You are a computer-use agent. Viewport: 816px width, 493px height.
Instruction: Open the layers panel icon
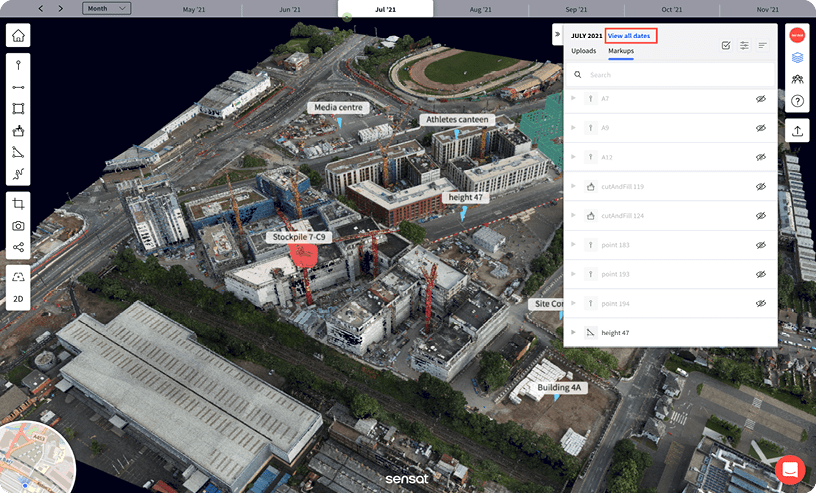point(797,57)
